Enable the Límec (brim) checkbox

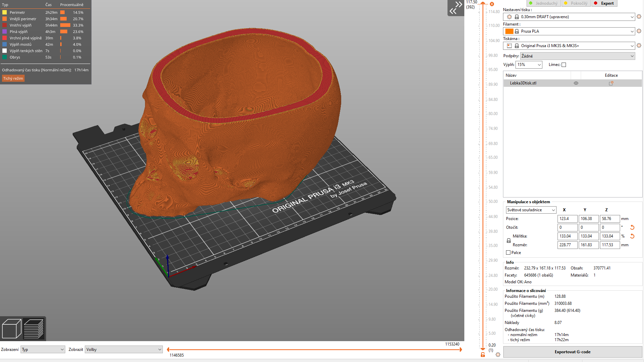click(x=564, y=65)
